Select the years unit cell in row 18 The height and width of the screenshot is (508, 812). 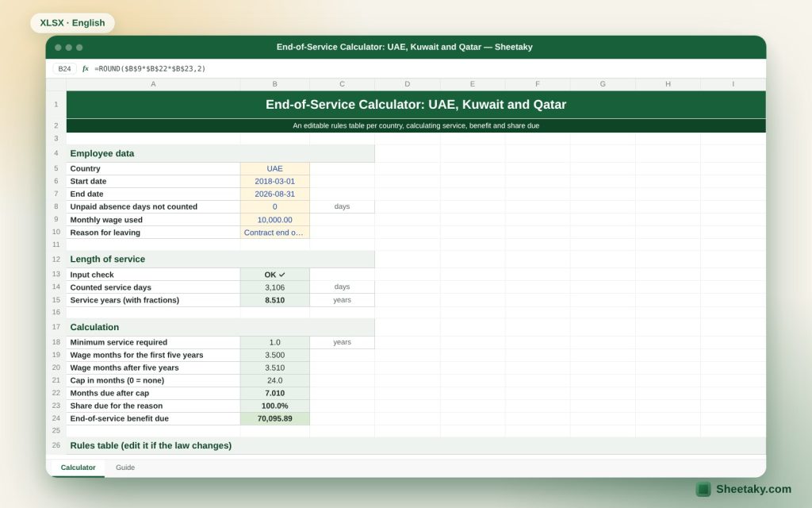point(343,342)
